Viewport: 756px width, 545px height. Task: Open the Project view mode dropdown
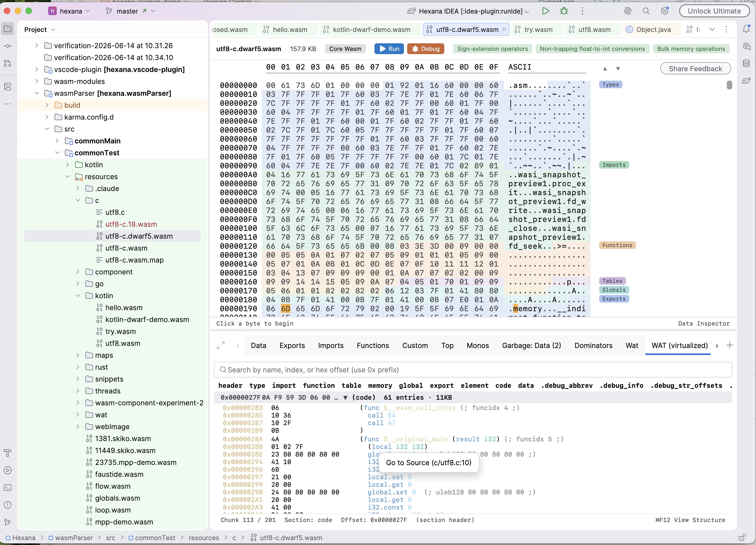(x=40, y=29)
